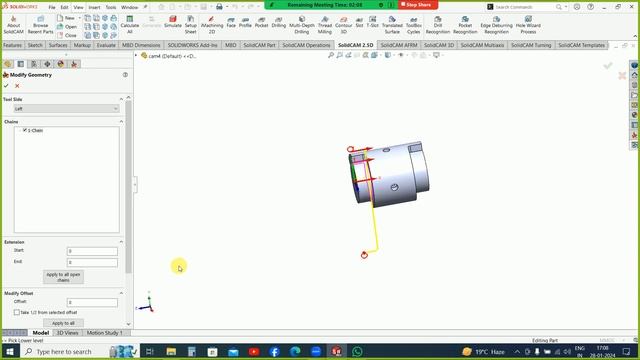Click the New document button
The height and width of the screenshot is (360, 640).
point(66,18)
